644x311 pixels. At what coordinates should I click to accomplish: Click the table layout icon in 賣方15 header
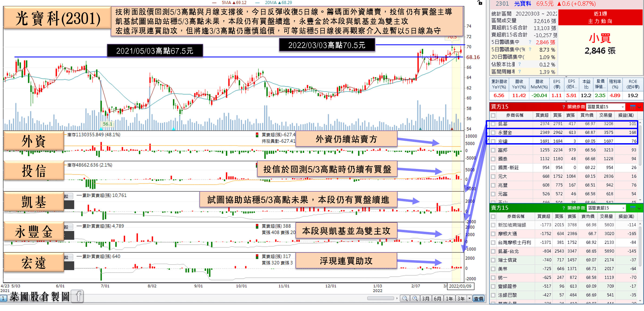tap(633, 208)
